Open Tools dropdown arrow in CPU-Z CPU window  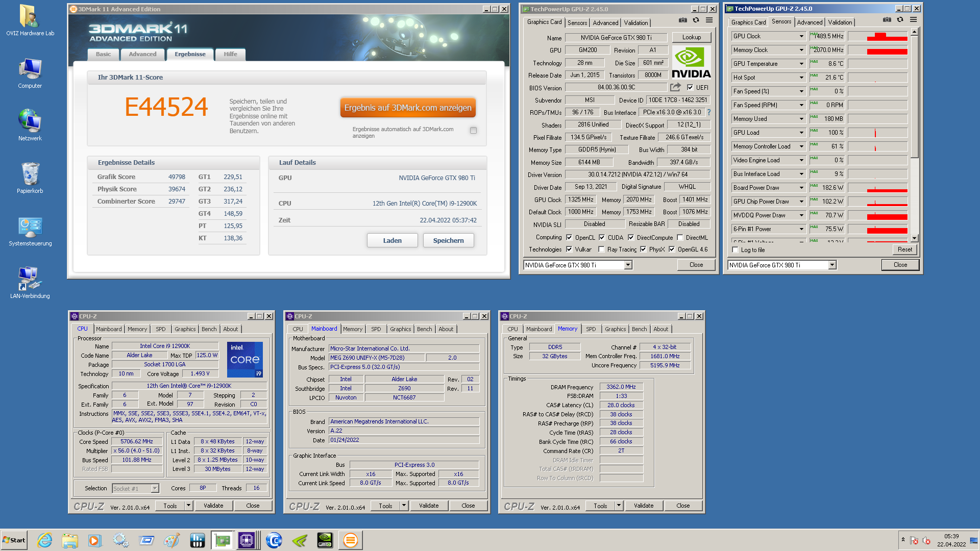click(x=188, y=506)
